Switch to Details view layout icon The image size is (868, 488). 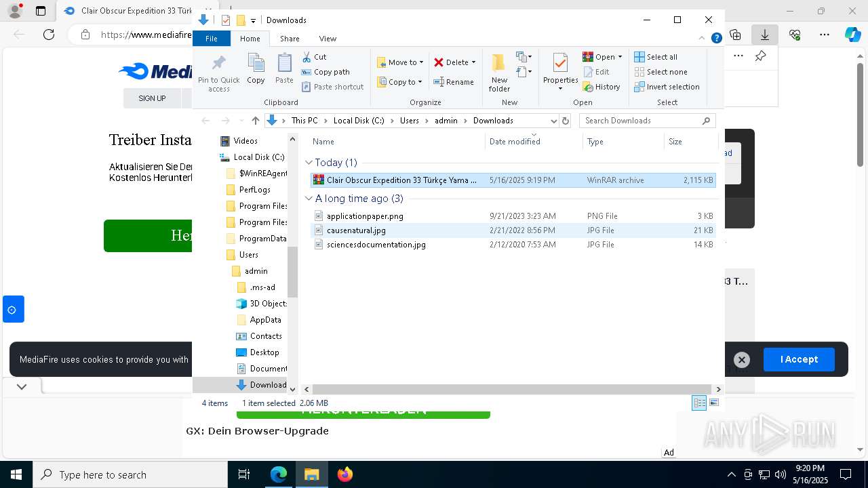point(699,403)
